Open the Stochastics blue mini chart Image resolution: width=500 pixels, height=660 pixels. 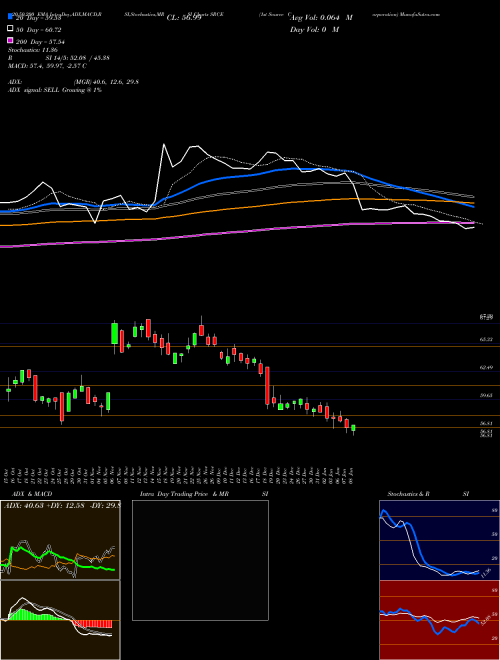[x=439, y=540]
